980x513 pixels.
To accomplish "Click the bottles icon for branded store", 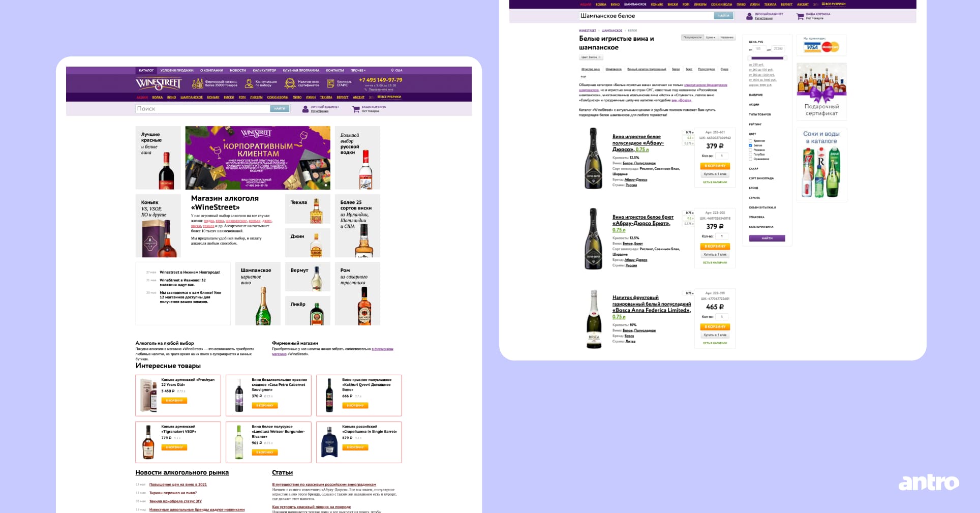I will point(197,83).
